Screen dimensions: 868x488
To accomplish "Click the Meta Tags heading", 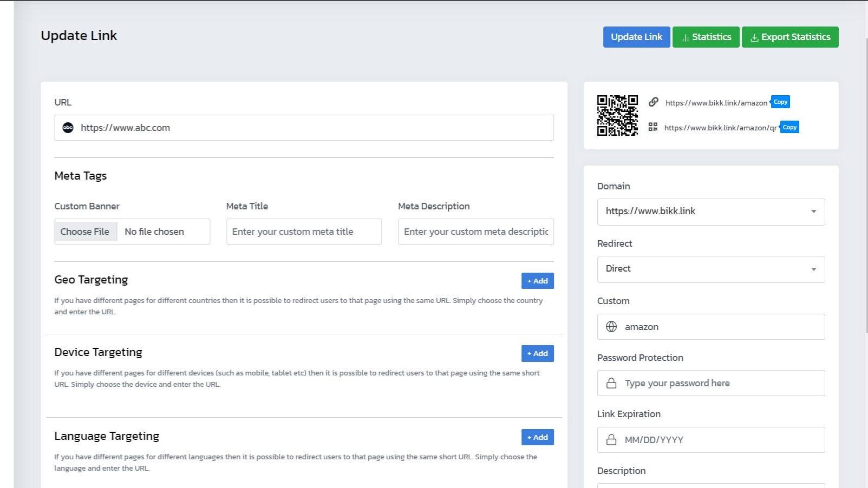I will click(80, 176).
